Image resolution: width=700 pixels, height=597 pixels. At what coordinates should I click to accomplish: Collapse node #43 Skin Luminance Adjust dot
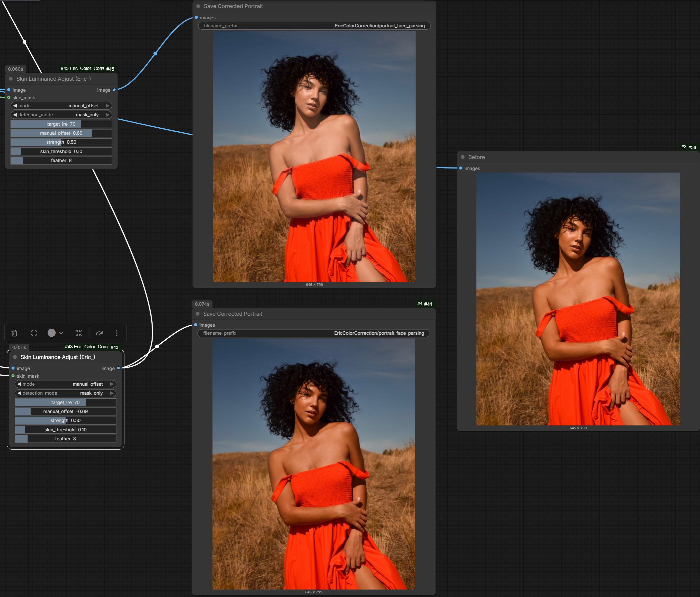pos(15,357)
